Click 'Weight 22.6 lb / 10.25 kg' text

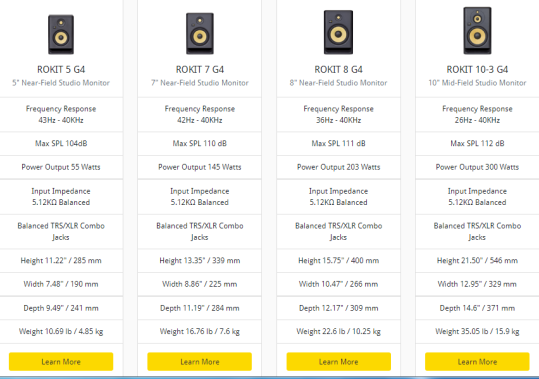pyautogui.click(x=339, y=332)
